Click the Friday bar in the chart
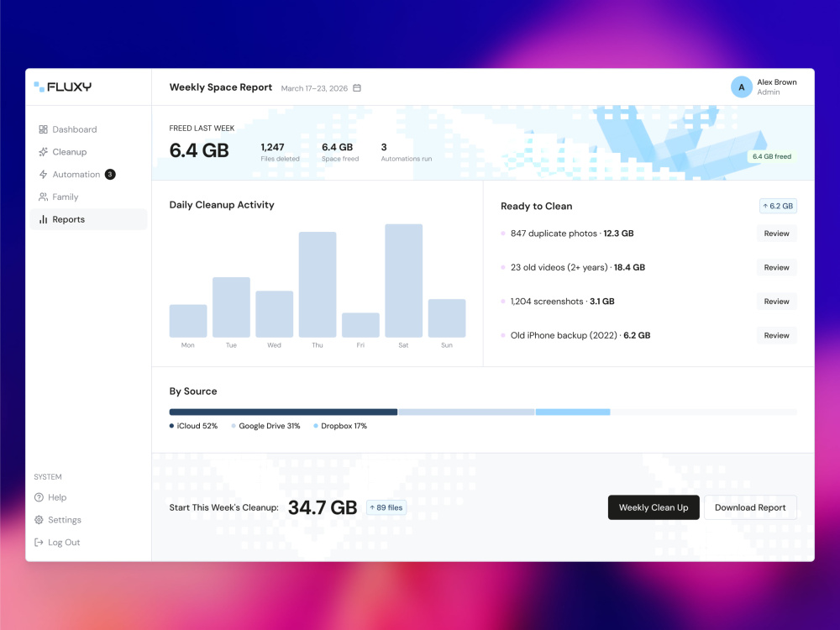This screenshot has height=630, width=840. point(360,325)
